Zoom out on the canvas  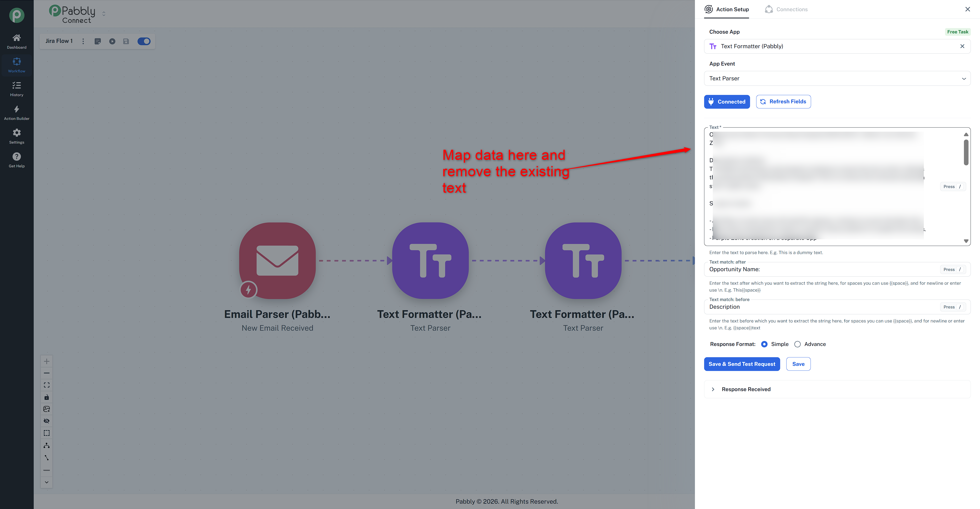(x=47, y=373)
